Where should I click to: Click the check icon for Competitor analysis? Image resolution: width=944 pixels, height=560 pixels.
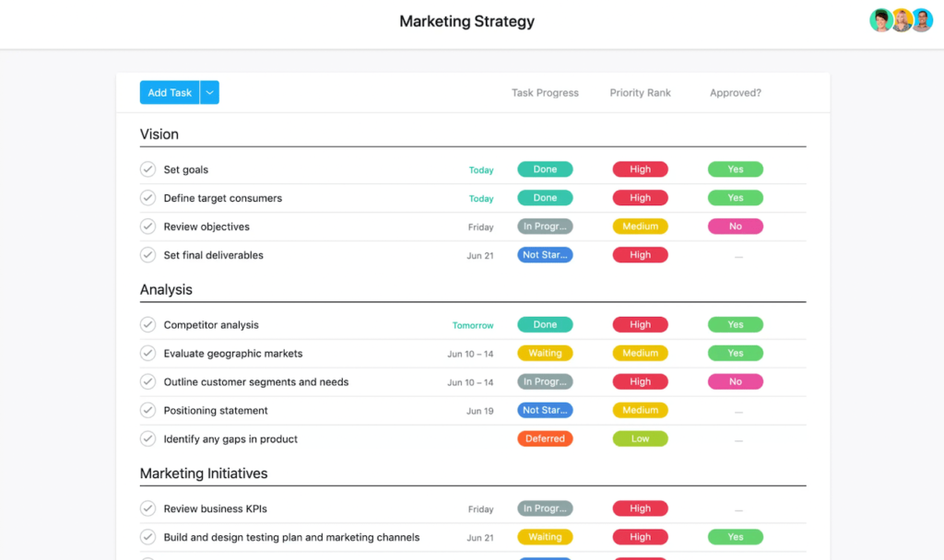(147, 324)
